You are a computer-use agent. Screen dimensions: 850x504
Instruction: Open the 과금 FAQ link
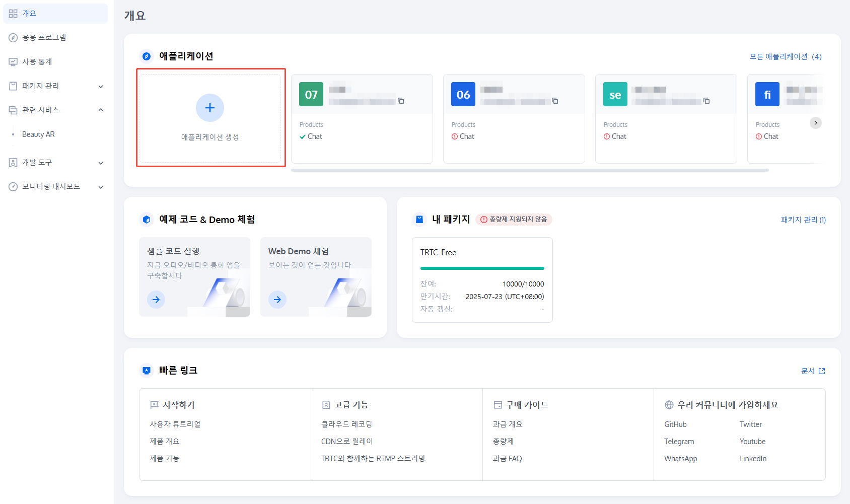(507, 459)
